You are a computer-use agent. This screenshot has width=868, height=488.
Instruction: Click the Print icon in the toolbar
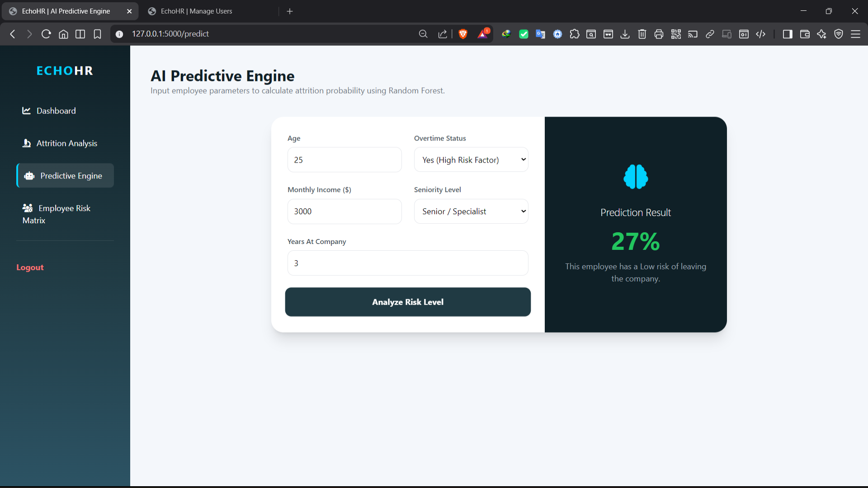659,34
